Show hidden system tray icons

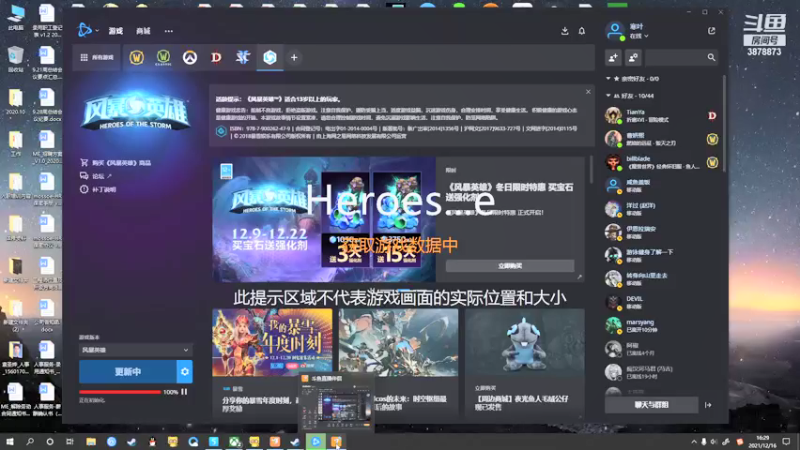click(694, 442)
